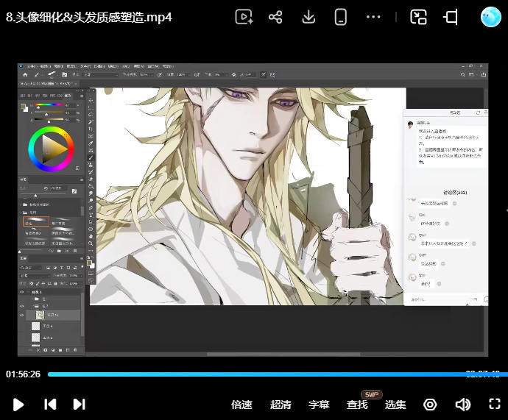Open the 编辑 (Edit) menu
Viewport: 508px width, 420px height.
(46, 66)
